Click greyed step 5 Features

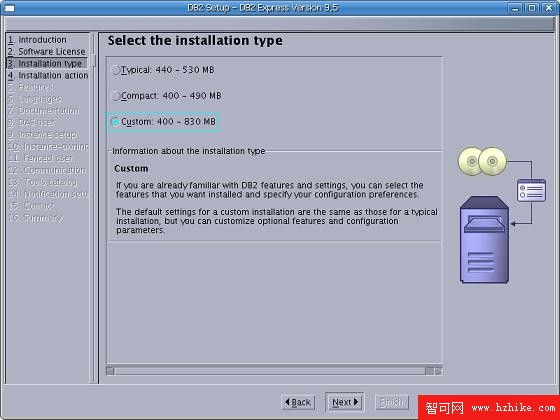tap(31, 87)
